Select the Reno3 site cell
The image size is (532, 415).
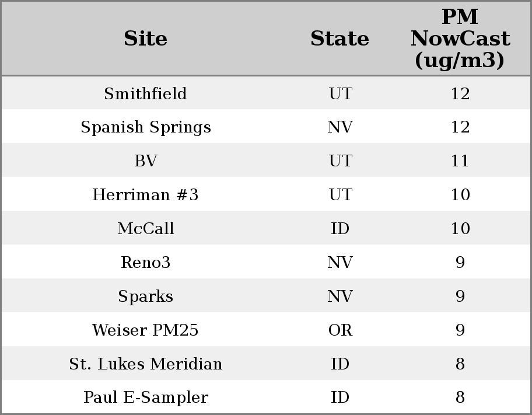145,262
